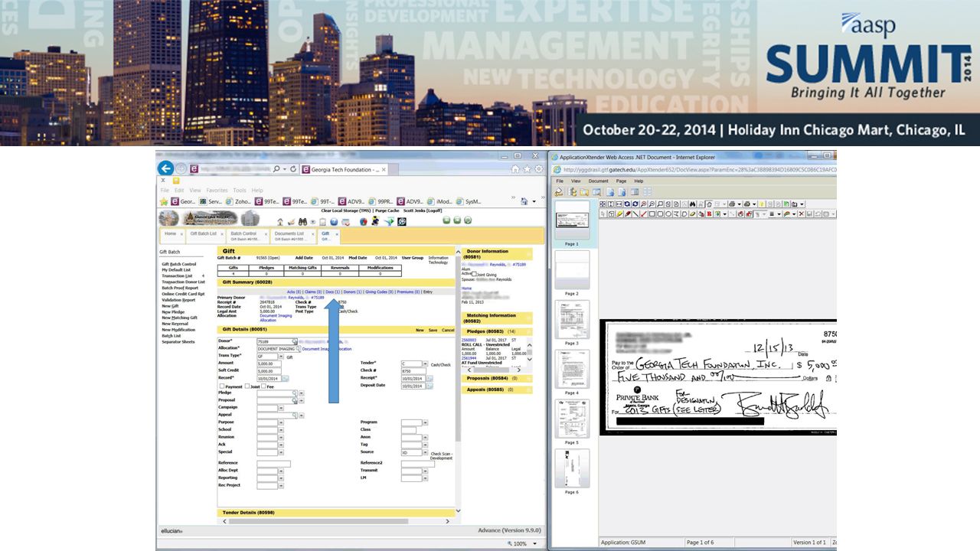This screenshot has height=551, width=980.
Task: Open the Transmit dropdown
Action: click(425, 471)
